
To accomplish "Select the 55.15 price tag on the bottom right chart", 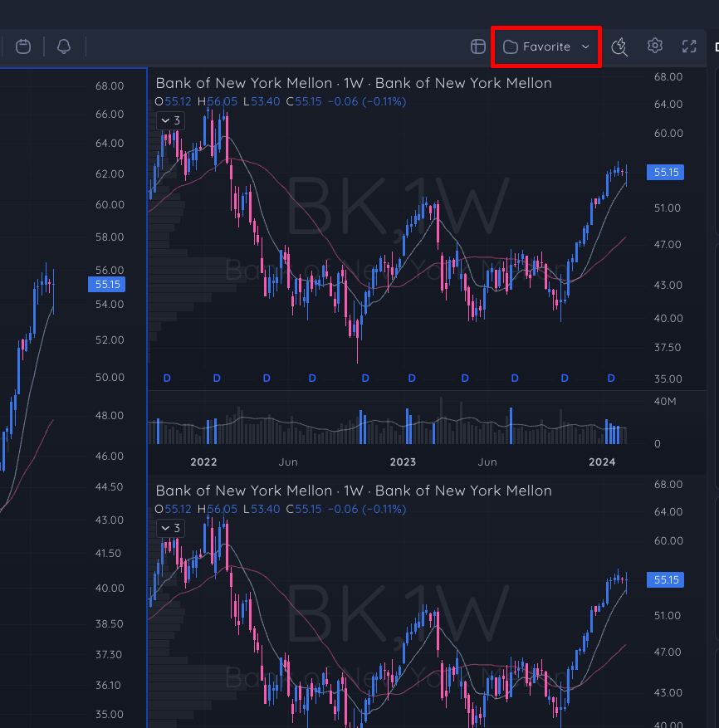I will [x=666, y=580].
